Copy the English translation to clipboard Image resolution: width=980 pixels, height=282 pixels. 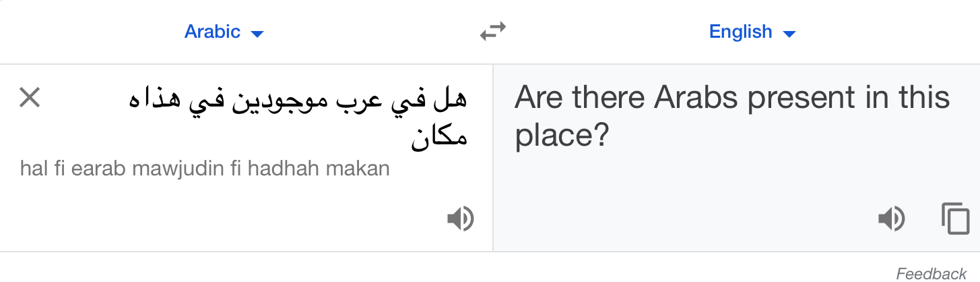(955, 219)
